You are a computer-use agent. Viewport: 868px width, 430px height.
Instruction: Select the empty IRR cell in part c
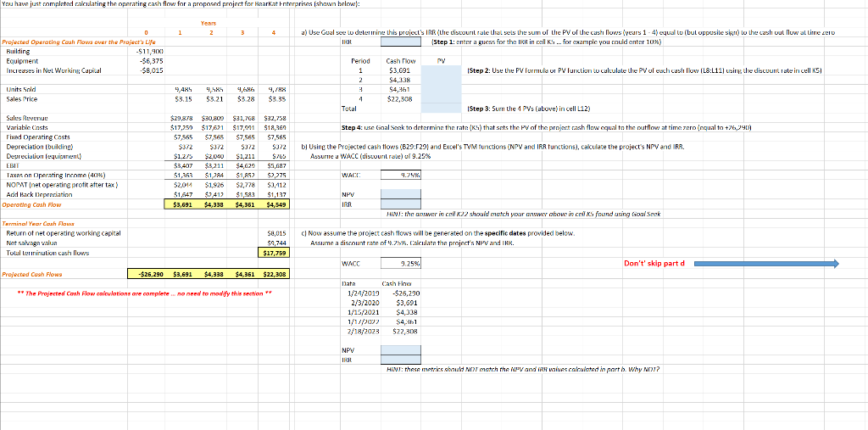401,360
